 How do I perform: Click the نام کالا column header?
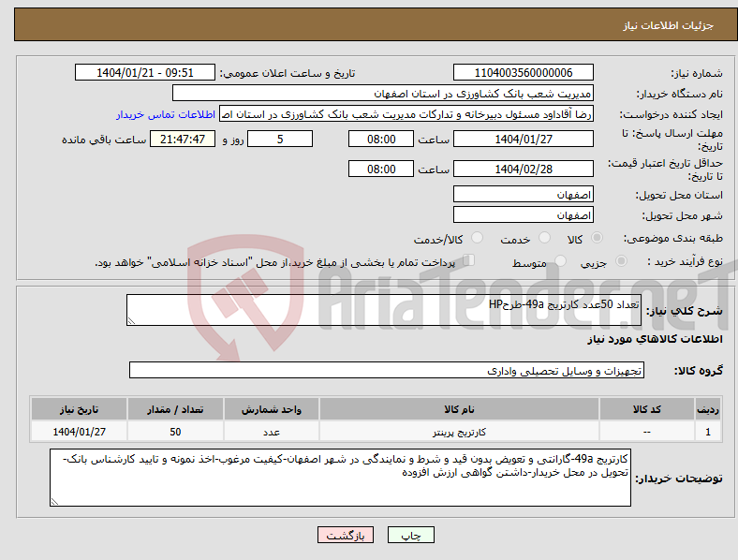pyautogui.click(x=459, y=409)
